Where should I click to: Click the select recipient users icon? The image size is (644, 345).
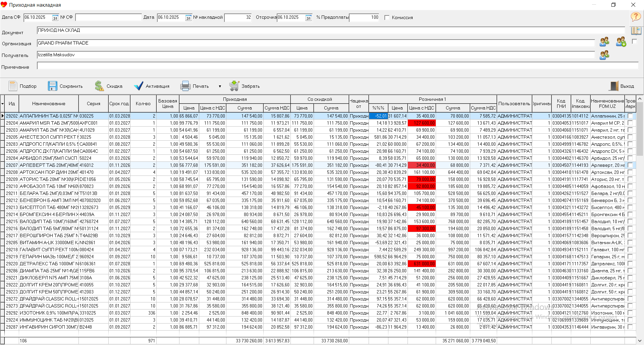tap(604, 55)
